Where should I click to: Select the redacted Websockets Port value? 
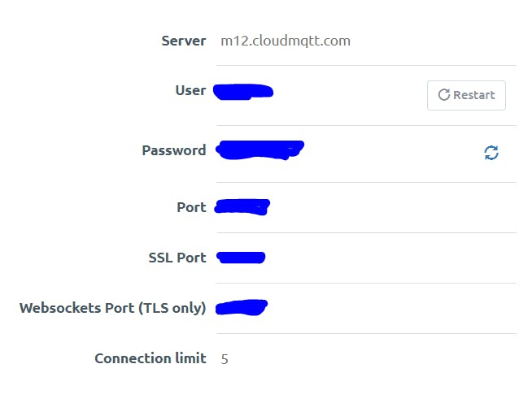(242, 307)
